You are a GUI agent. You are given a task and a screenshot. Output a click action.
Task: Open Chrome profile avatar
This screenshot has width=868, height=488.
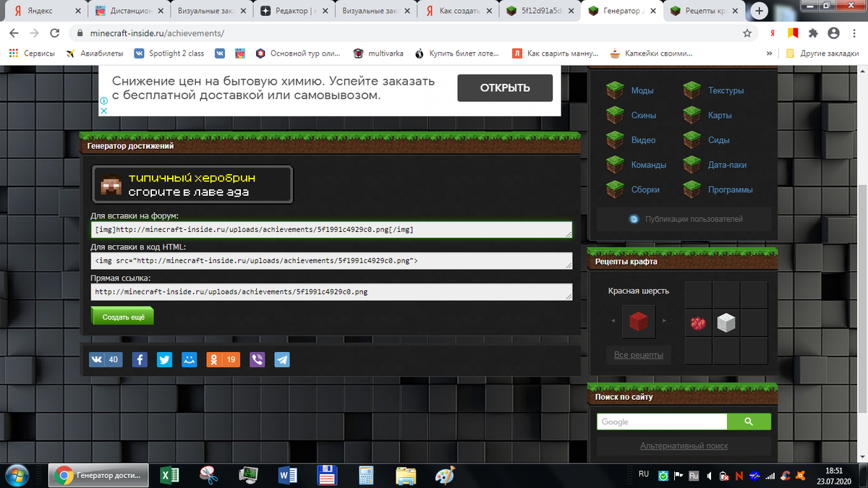(x=833, y=33)
